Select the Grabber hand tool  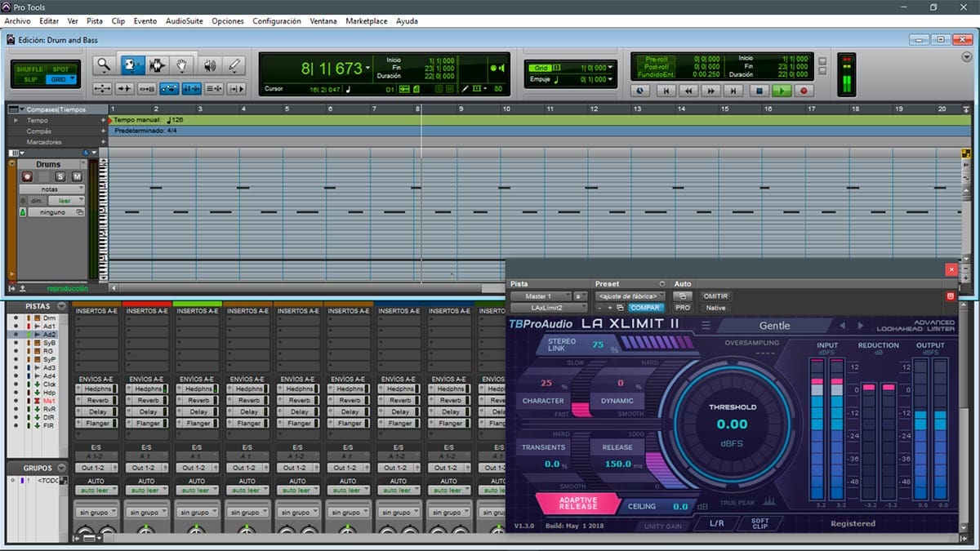(x=182, y=65)
